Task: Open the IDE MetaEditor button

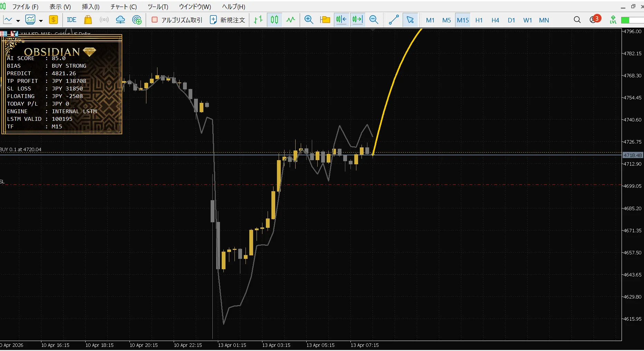Action: point(71,20)
